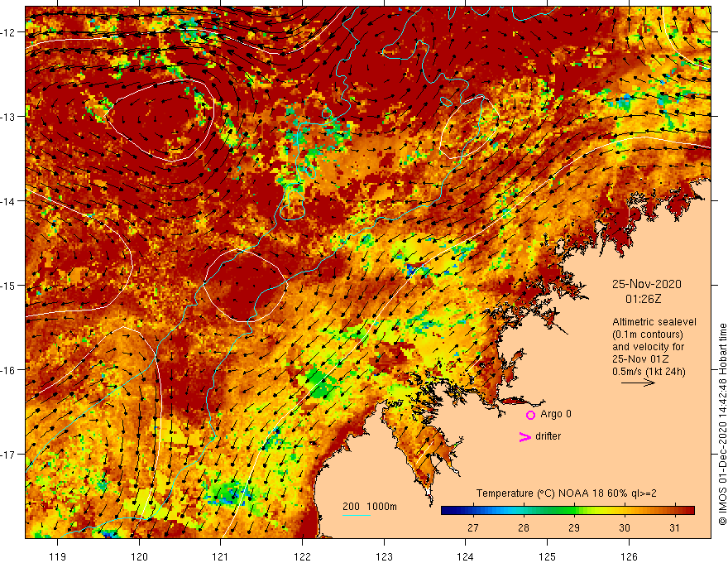The height and width of the screenshot is (563, 728).
Task: Click the dark red end of temperature scale
Action: tap(690, 511)
